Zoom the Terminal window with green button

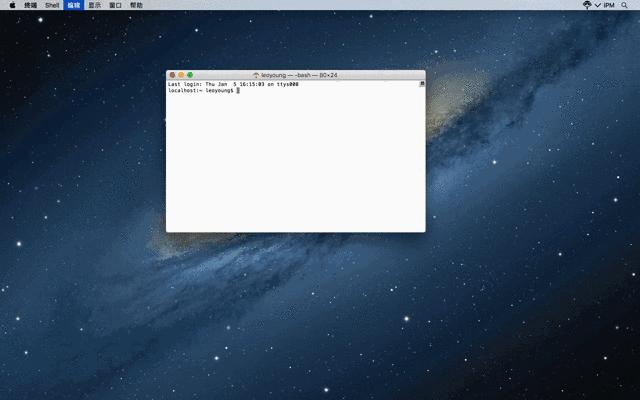point(190,75)
